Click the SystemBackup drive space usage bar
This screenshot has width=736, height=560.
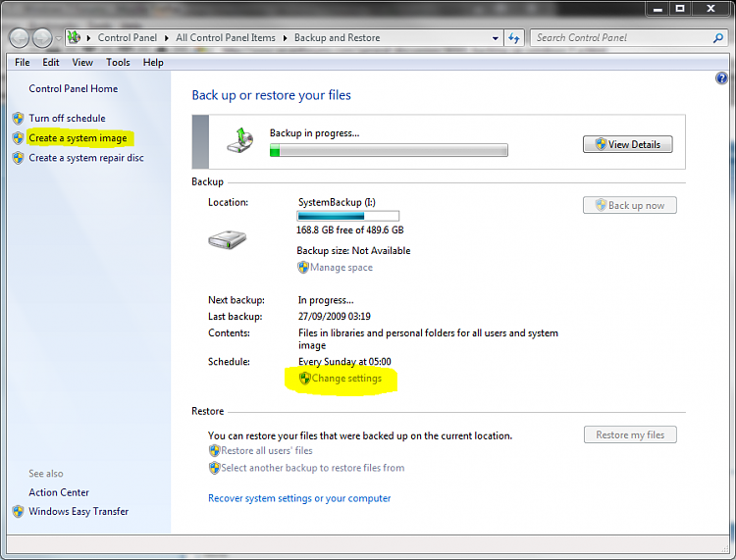347,216
